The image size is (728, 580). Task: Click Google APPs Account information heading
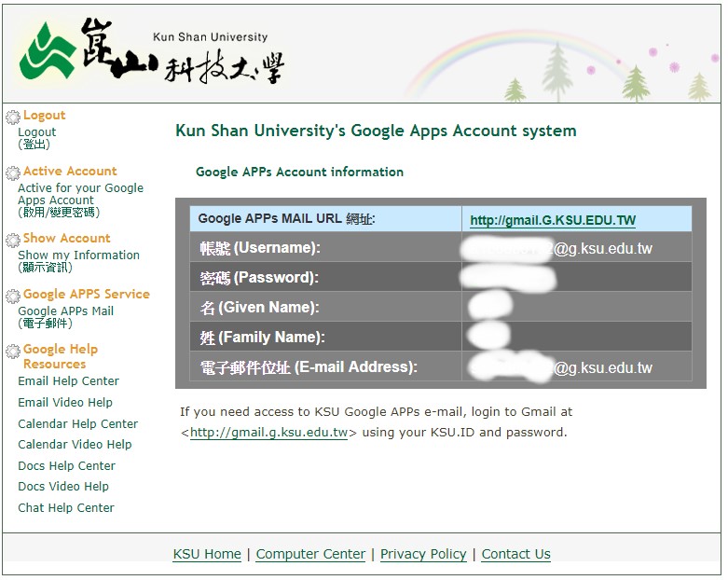(299, 172)
